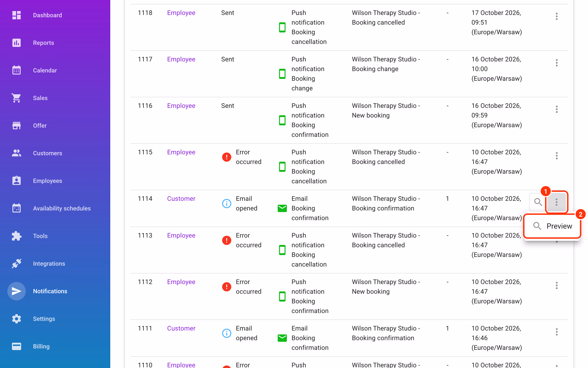Open the Dashboard sidebar icon

16,15
